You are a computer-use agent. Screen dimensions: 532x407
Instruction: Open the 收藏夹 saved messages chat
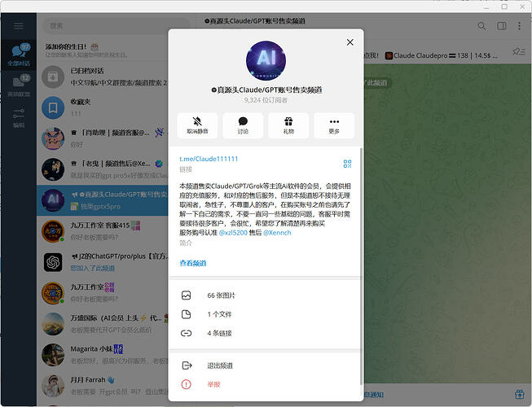pos(103,107)
